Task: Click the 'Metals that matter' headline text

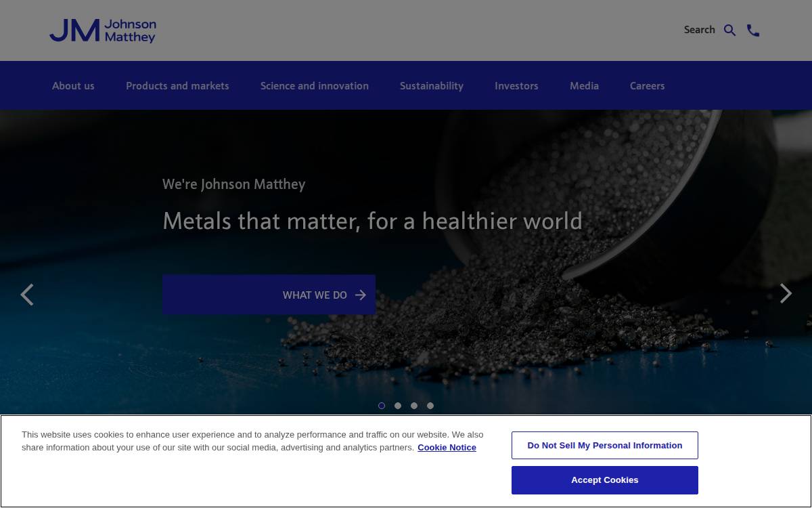Action: point(372,221)
